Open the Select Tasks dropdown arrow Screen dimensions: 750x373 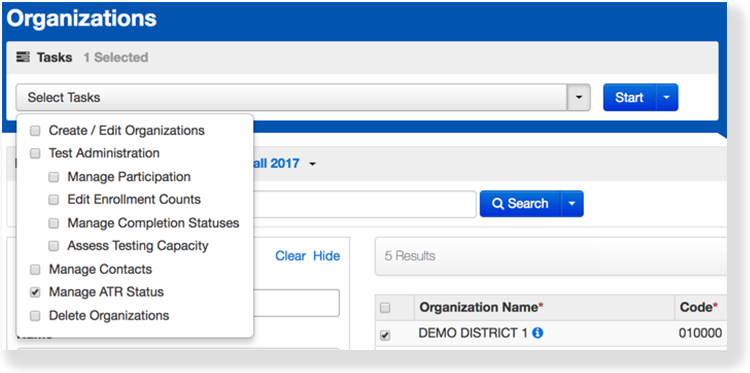579,98
